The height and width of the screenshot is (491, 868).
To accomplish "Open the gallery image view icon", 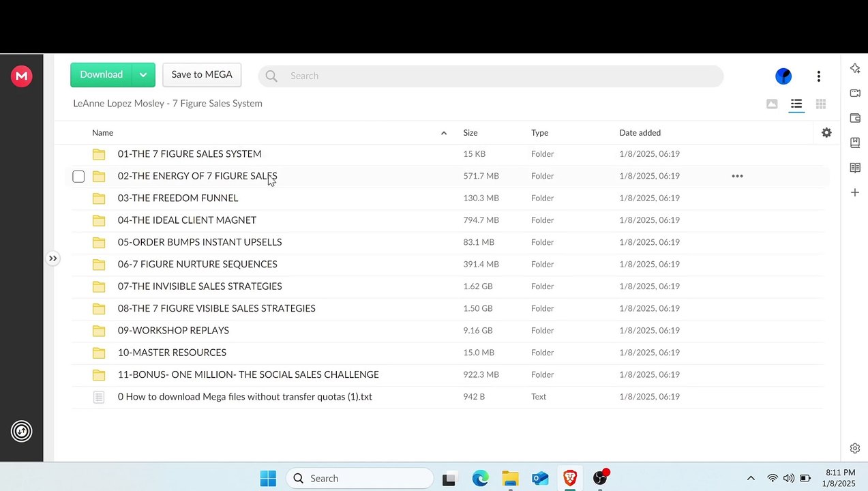I will point(771,104).
